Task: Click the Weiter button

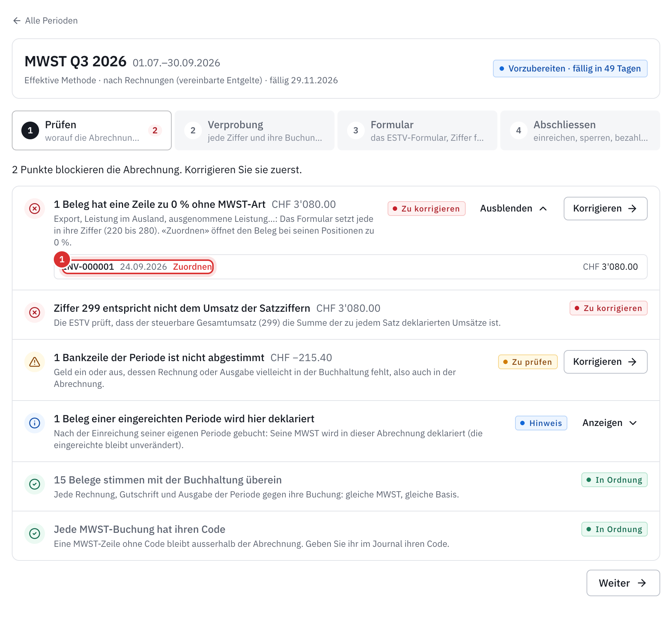Action: [623, 583]
